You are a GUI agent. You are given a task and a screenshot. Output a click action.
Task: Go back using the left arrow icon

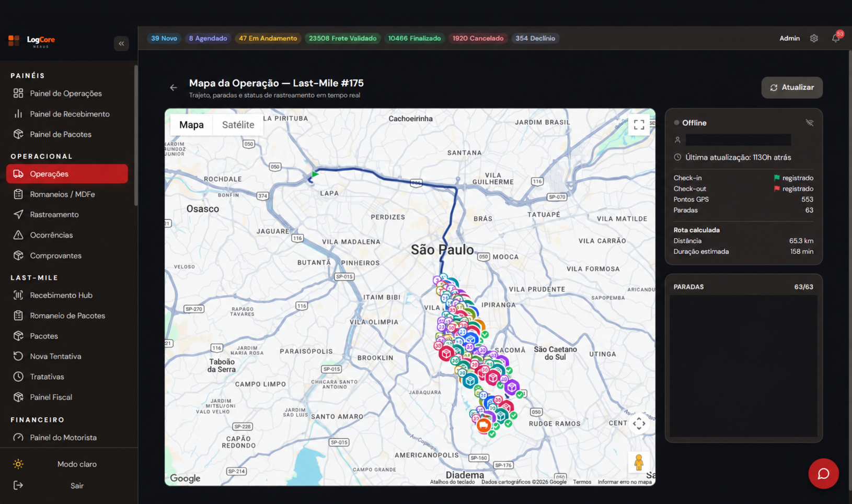174,88
